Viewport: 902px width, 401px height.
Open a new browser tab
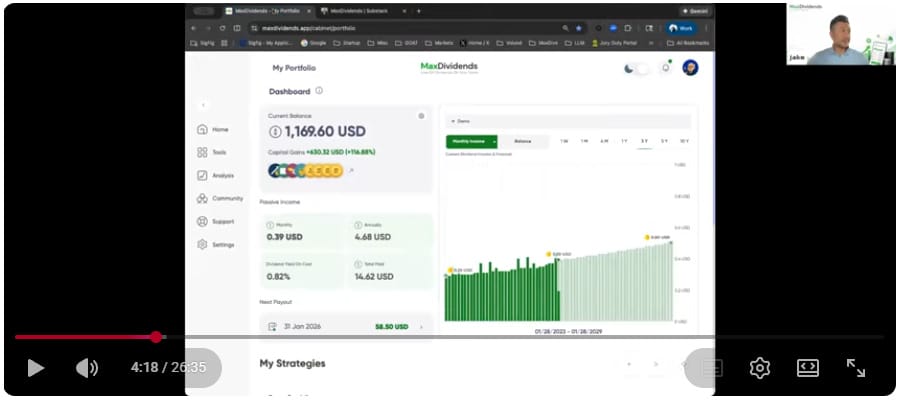pyautogui.click(x=418, y=11)
